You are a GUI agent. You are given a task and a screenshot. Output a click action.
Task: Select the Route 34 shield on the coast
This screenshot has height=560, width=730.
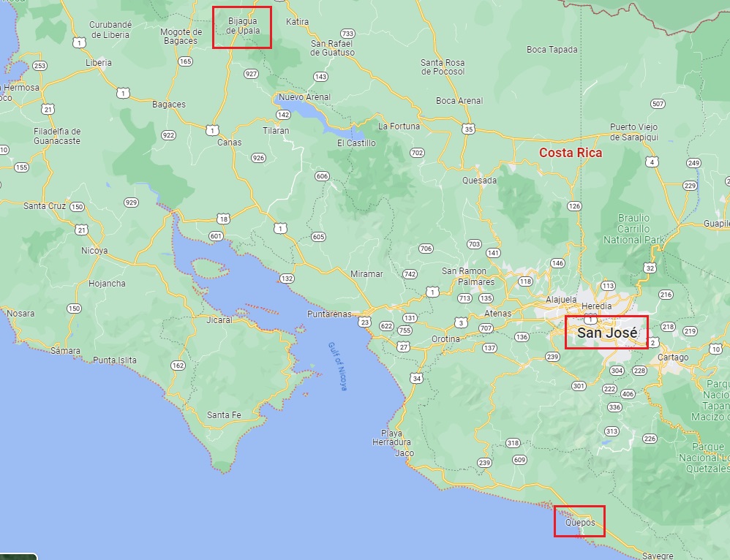coord(416,378)
